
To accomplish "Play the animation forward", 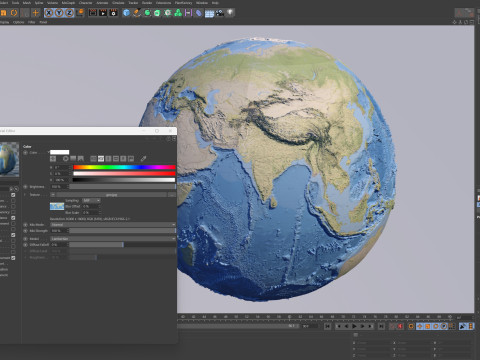I will click(354, 326).
